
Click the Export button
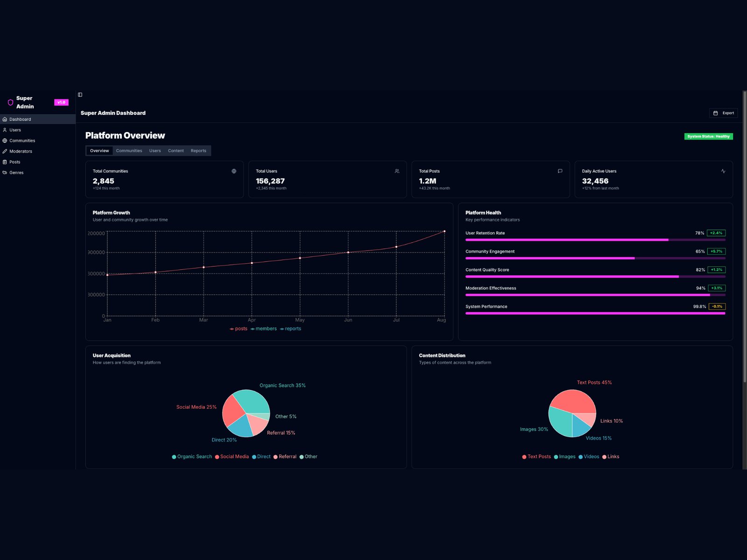coord(724,113)
